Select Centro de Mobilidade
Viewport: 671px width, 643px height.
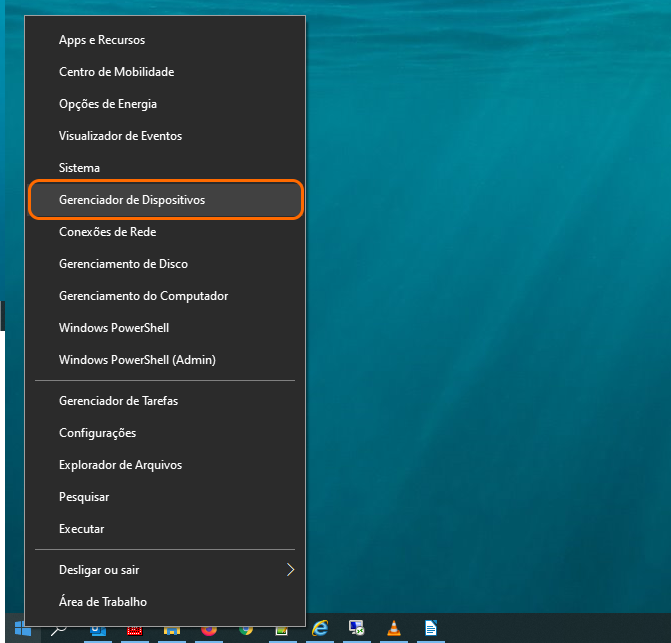(165, 72)
